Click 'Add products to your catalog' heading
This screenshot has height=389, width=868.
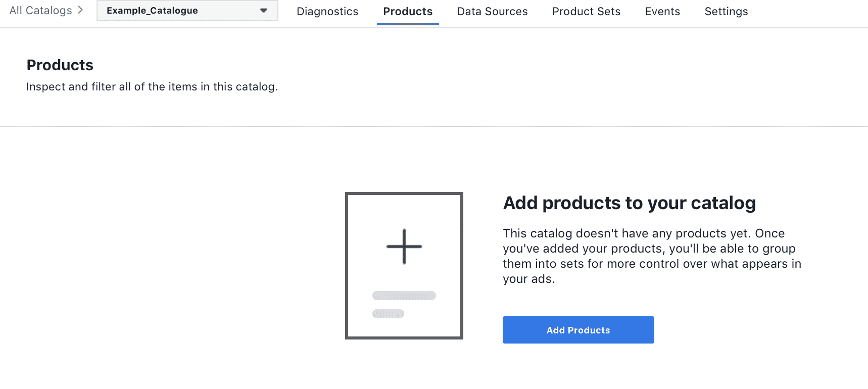click(x=630, y=203)
